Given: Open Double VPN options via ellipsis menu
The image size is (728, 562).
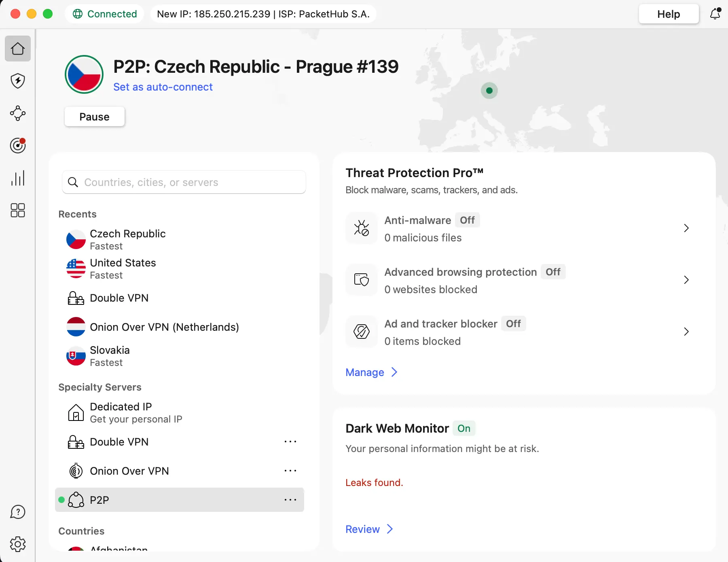Looking at the screenshot, I should tap(290, 442).
